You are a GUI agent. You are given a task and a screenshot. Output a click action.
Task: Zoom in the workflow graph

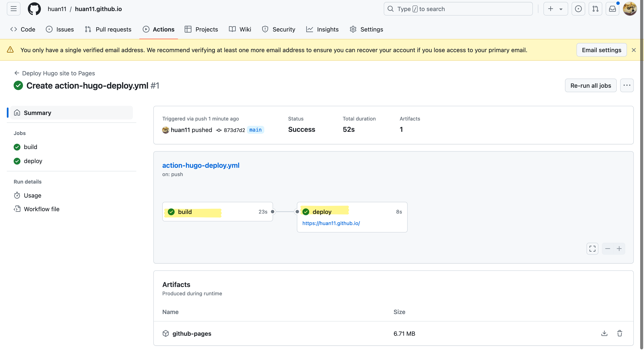tap(619, 248)
